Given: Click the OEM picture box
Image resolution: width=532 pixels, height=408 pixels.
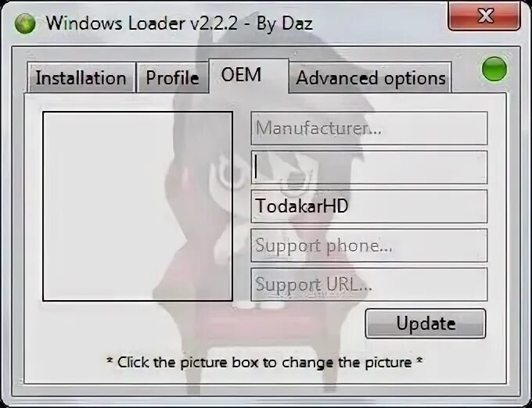Looking at the screenshot, I should 138,206.
